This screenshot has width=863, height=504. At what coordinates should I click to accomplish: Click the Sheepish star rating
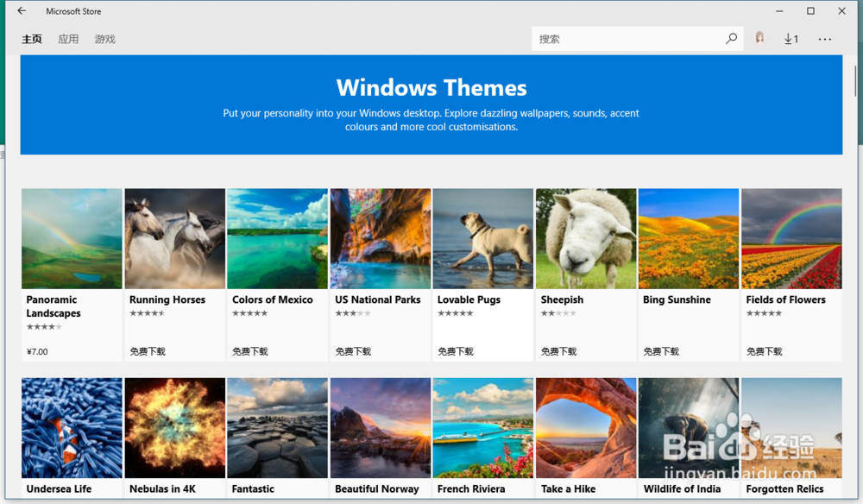tap(558, 313)
